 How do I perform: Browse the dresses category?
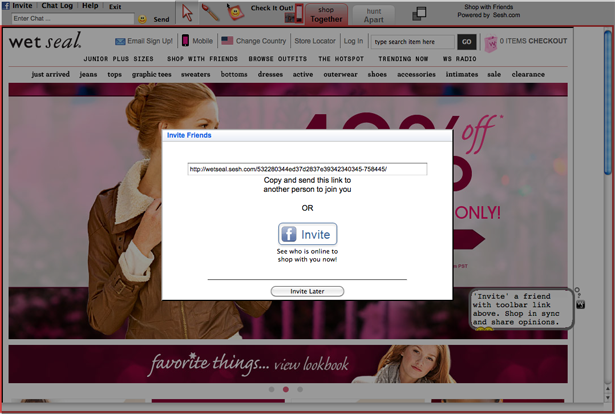click(x=270, y=74)
